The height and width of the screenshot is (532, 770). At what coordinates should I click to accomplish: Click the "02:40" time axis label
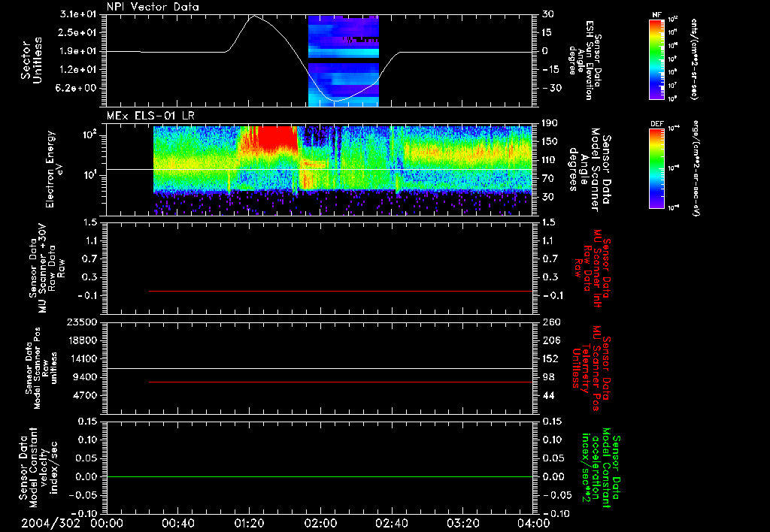point(391,523)
